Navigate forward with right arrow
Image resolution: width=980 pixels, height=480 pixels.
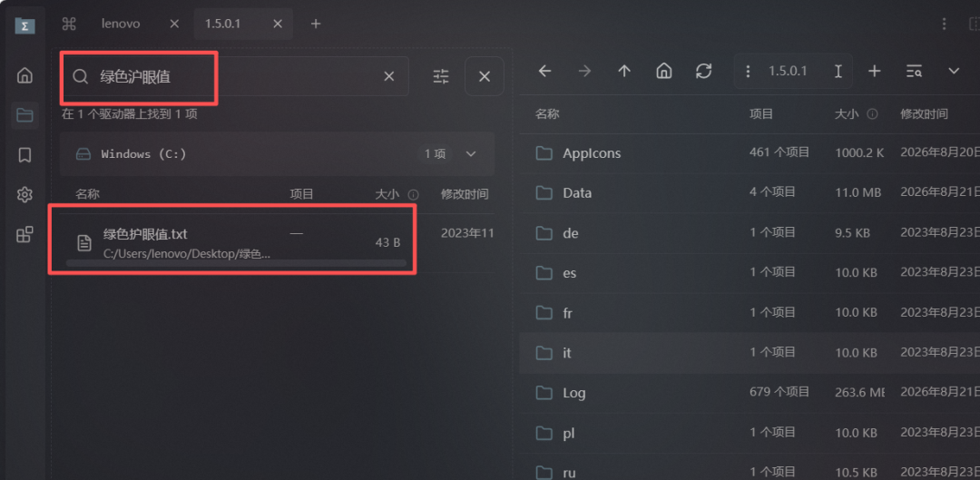click(584, 72)
